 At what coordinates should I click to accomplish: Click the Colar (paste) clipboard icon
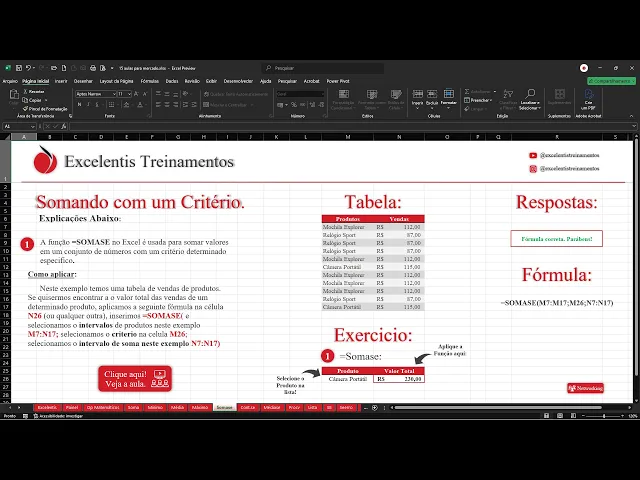pyautogui.click(x=14, y=96)
